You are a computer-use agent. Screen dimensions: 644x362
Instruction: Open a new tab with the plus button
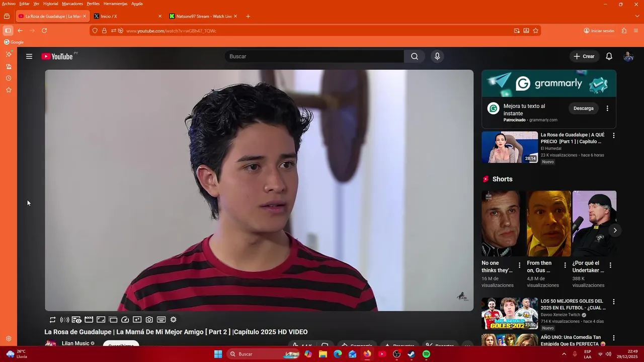(248, 16)
